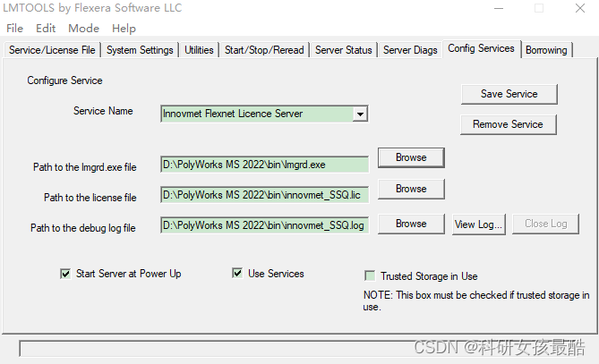The width and height of the screenshot is (599, 364).
Task: Switch to the Service/License File tab
Action: (x=52, y=50)
